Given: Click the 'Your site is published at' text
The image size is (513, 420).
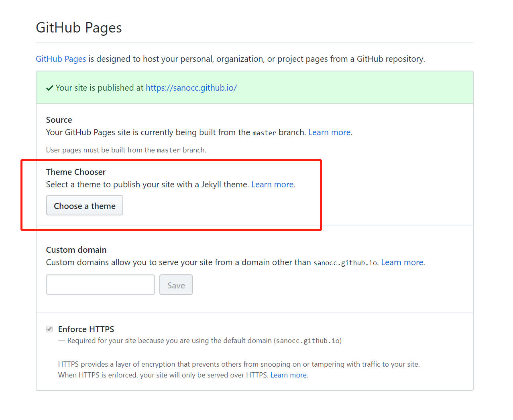Looking at the screenshot, I should coord(100,88).
